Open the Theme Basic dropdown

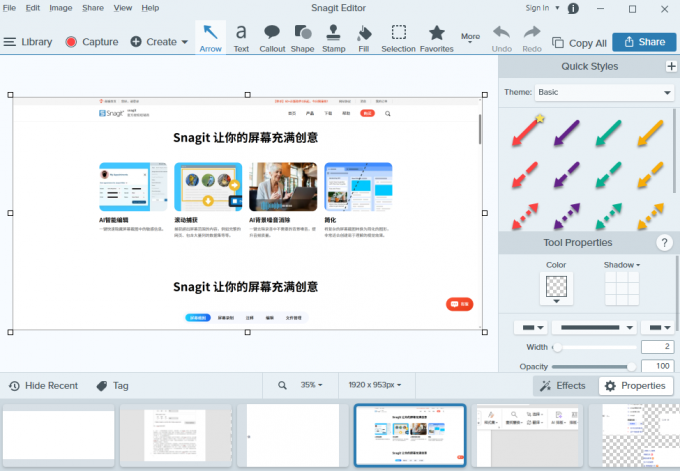[x=605, y=92]
